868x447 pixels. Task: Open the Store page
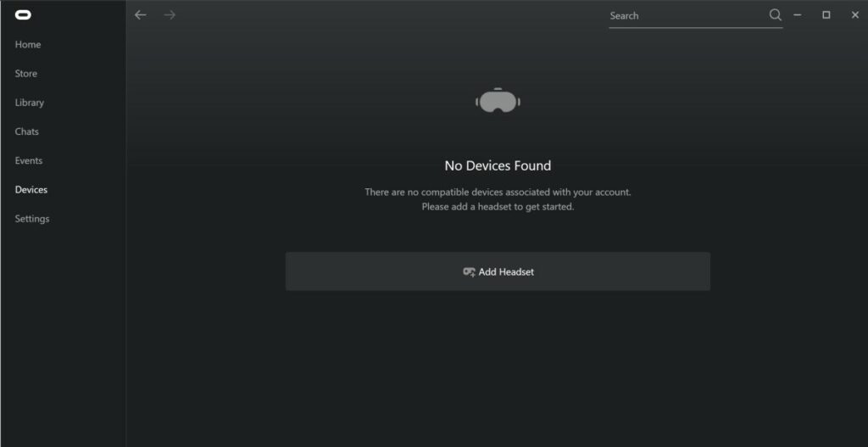tap(26, 74)
